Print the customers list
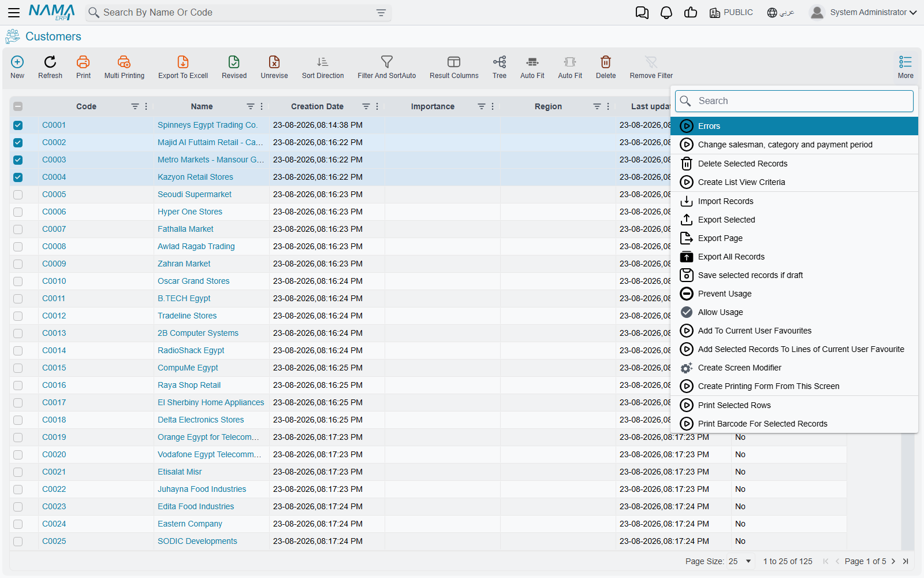 83,68
